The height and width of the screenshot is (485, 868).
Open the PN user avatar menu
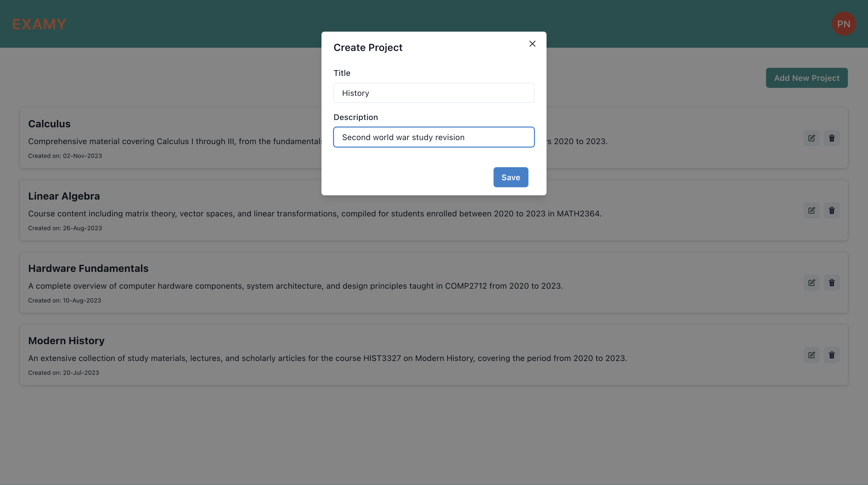[x=843, y=24]
